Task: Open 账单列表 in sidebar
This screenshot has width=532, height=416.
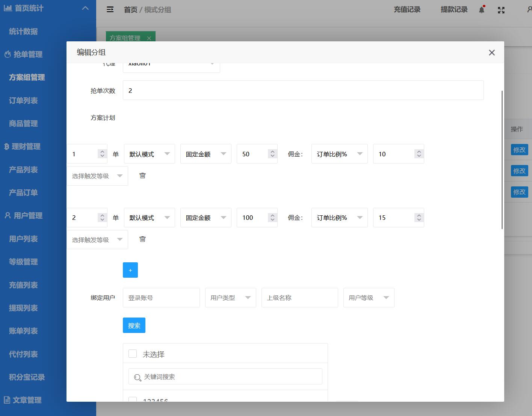Action: pos(23,331)
